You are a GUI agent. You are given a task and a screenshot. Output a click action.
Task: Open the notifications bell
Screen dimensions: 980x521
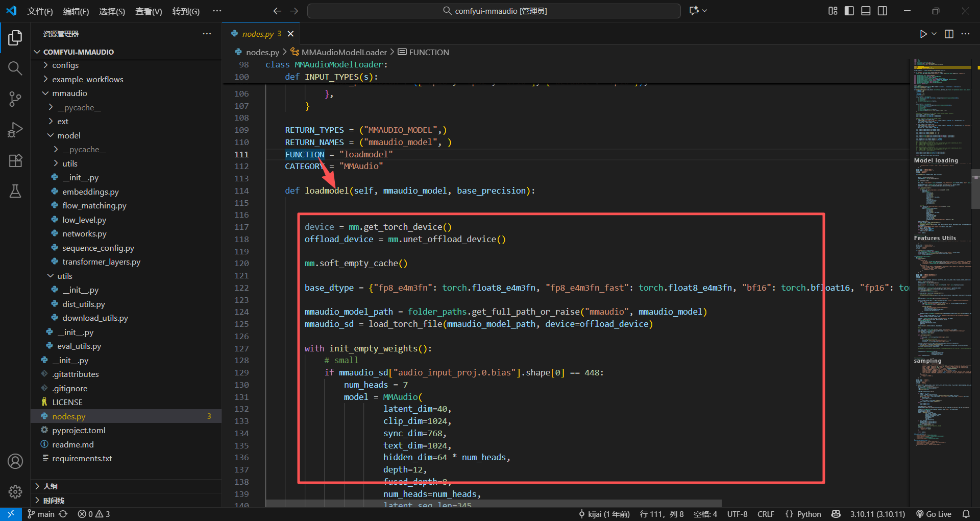pyautogui.click(x=966, y=514)
